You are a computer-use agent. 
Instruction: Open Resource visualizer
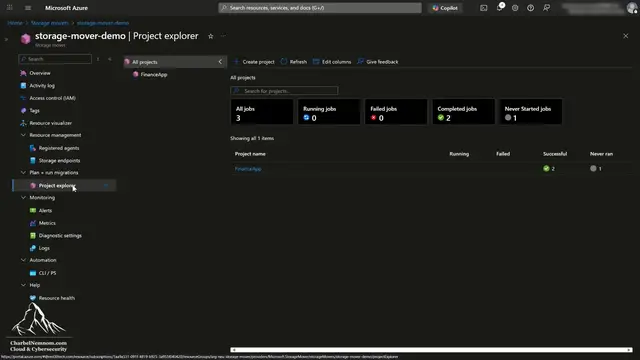point(50,123)
